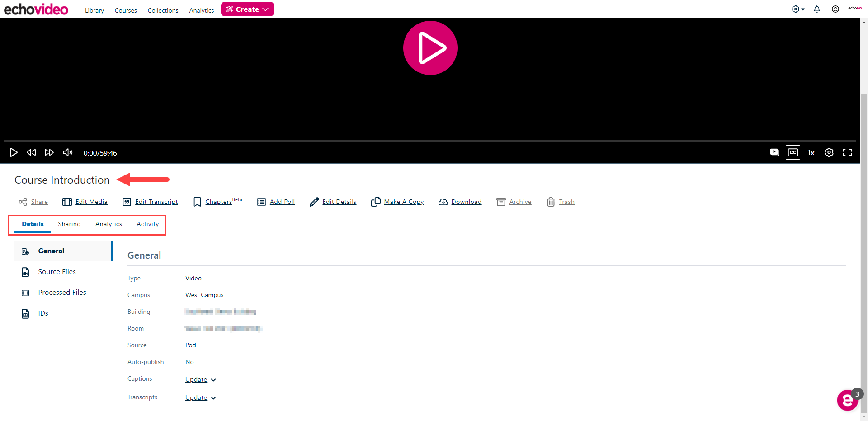Viewport: 868px width, 421px height.
Task: Archive this media item
Action: (520, 202)
